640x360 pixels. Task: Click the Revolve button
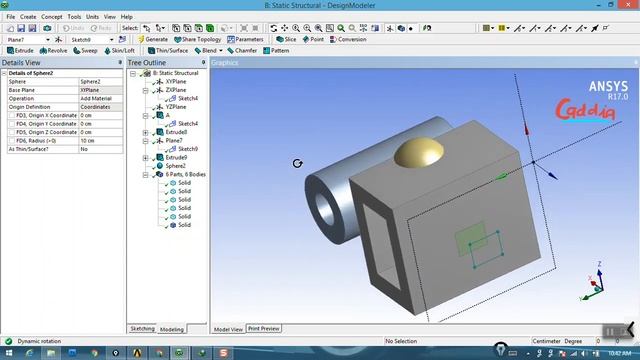point(53,51)
